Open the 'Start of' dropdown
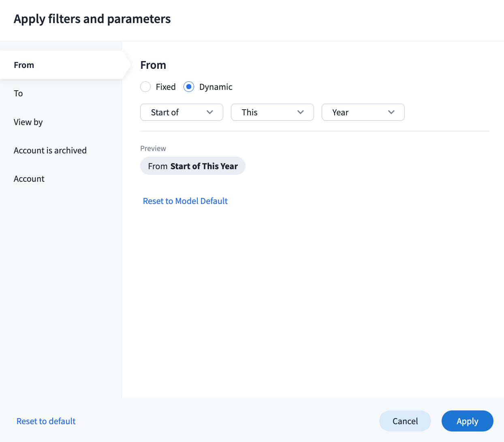 (x=182, y=112)
